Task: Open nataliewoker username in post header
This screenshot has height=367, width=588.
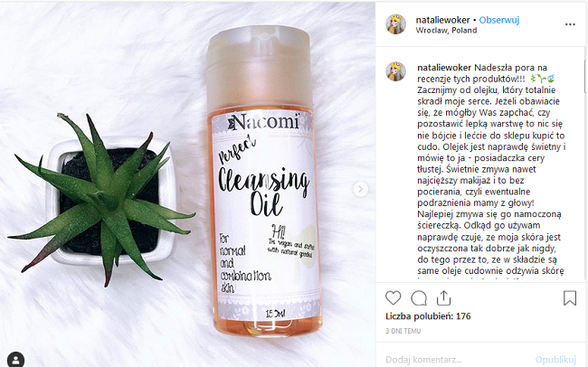Action: click(442, 20)
